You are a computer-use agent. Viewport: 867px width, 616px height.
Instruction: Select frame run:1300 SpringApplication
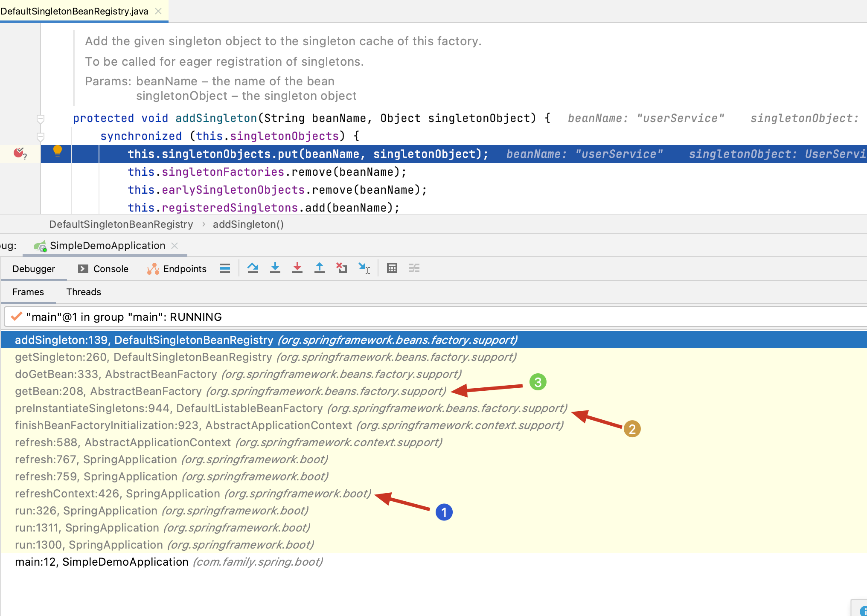(x=434, y=545)
